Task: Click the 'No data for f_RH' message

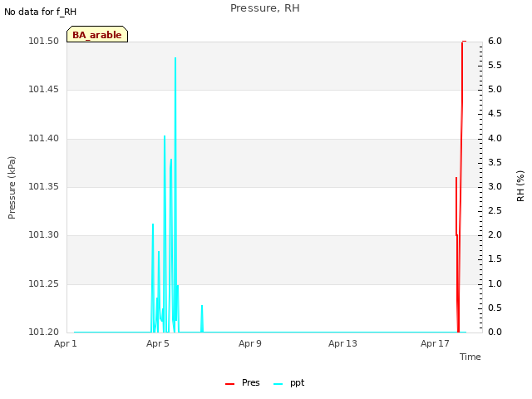Action: tap(41, 12)
